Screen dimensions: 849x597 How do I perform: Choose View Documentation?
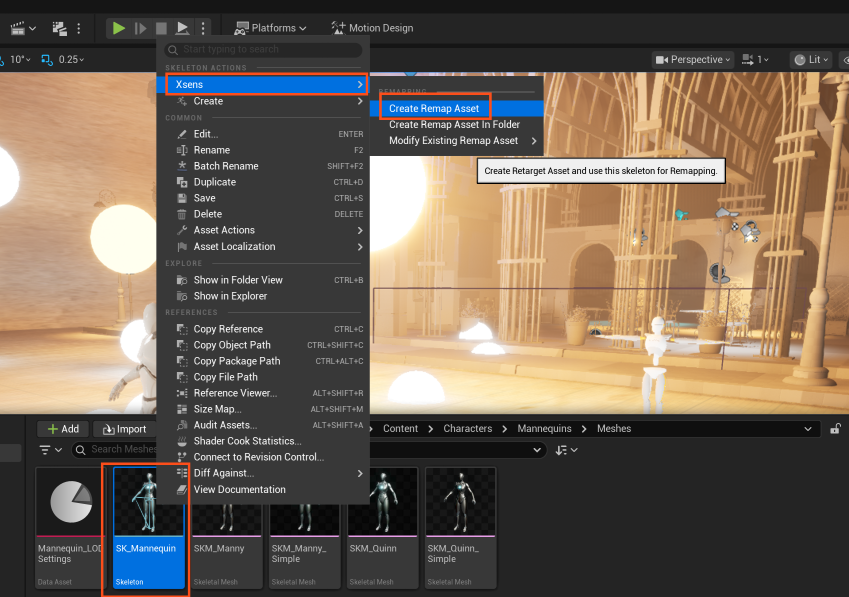point(263,489)
